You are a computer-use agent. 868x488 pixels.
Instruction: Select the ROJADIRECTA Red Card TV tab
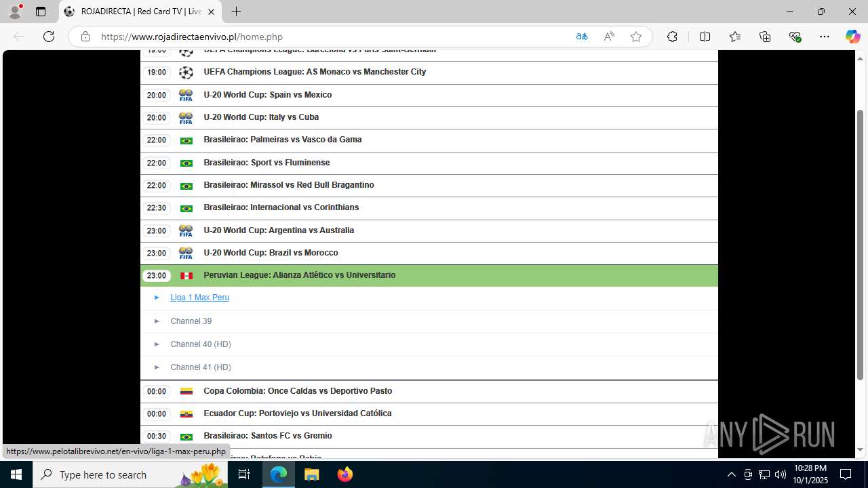[x=140, y=12]
